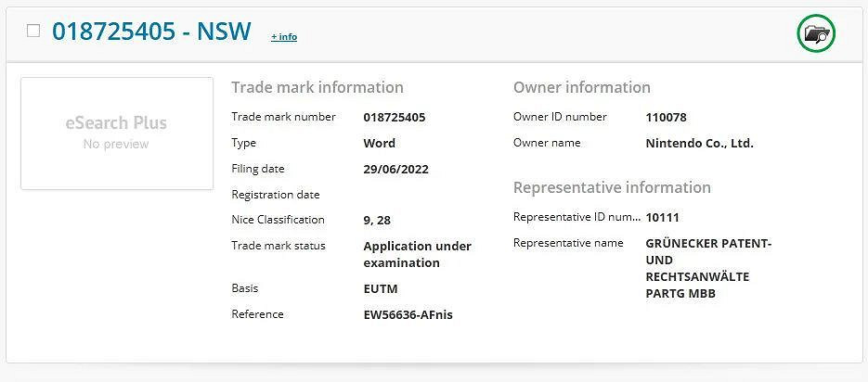868x382 pixels.
Task: Expand the '+ info' link
Action: (284, 37)
